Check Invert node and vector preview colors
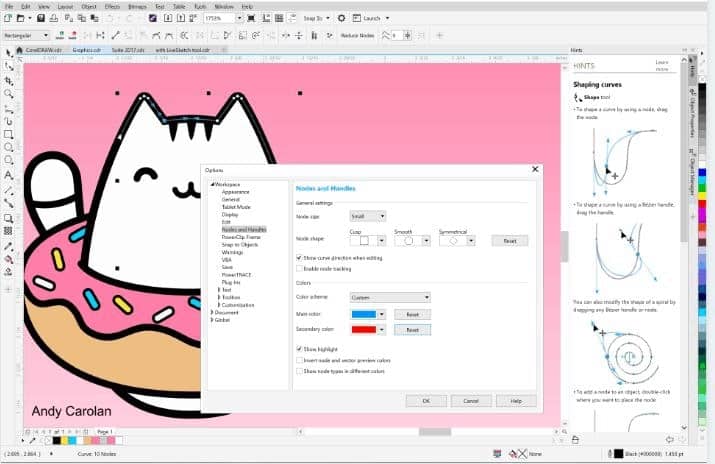The image size is (715, 464). coord(299,361)
